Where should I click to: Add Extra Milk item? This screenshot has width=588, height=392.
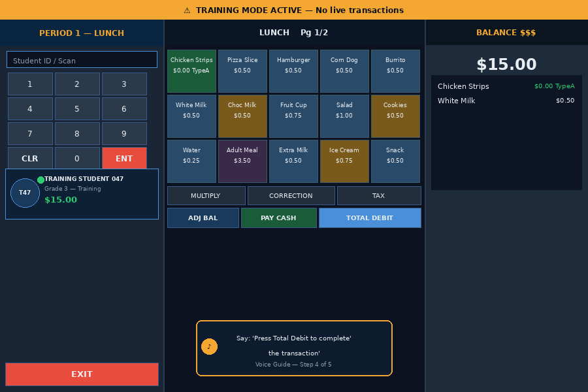[x=293, y=161]
